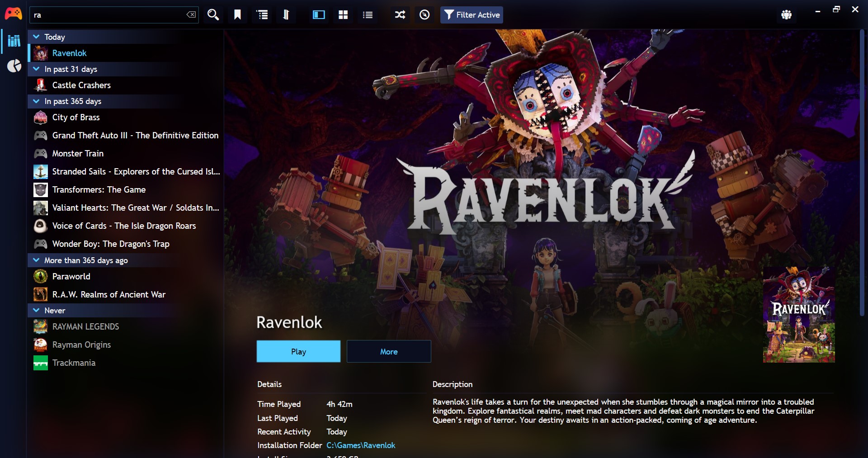Click the Ravenlok game icon in list
This screenshot has width=868, height=458.
click(x=41, y=53)
